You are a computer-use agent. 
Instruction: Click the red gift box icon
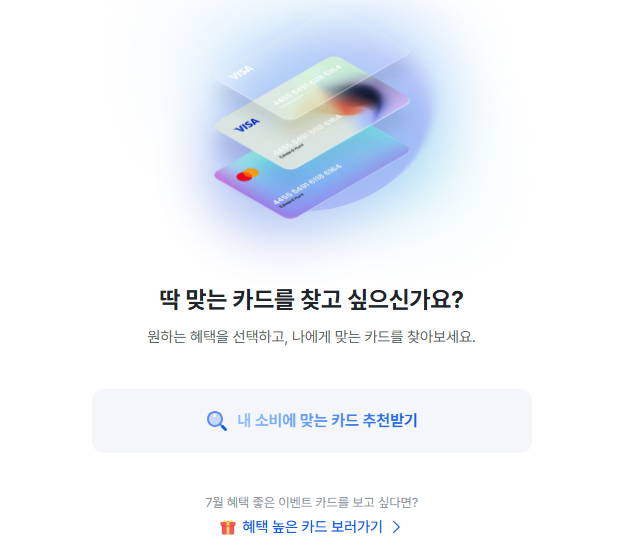click(228, 527)
